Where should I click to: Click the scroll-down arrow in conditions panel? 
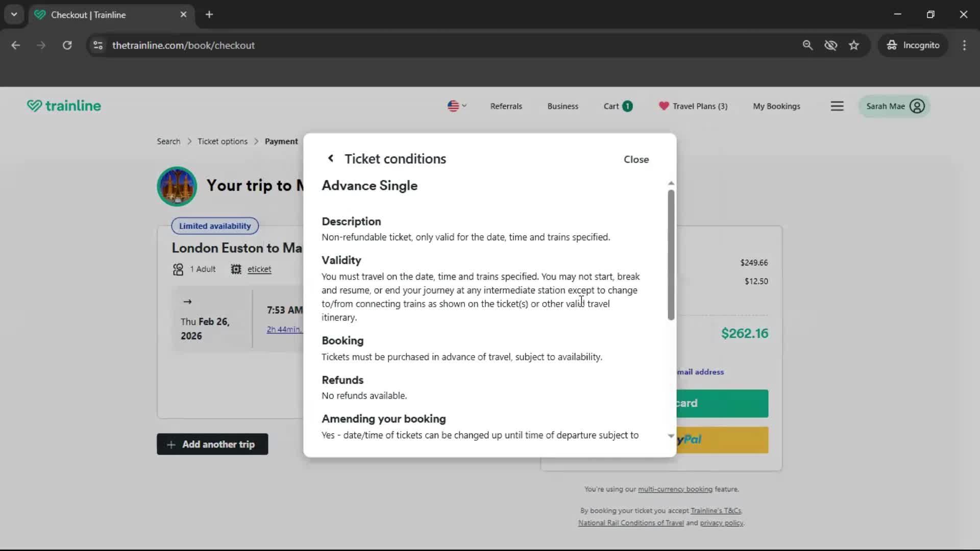coord(670,436)
